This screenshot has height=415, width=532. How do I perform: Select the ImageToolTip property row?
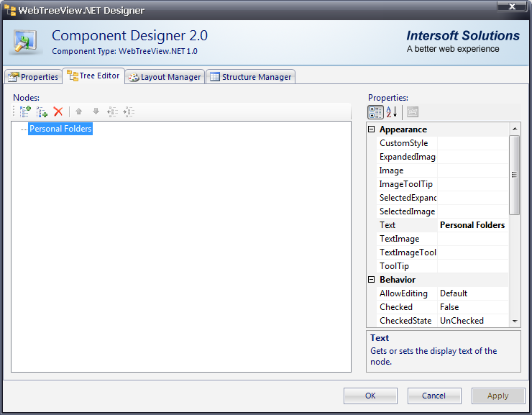click(442, 184)
